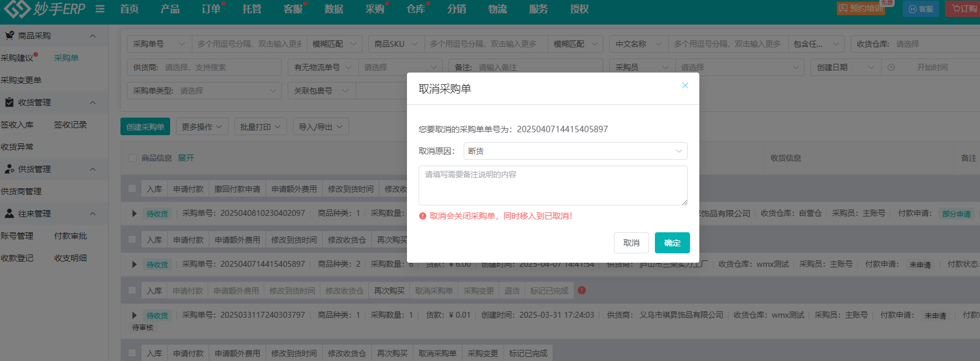980x361 pixels.
Task: Close the 取消采购单 dialog with X
Action: pos(685,85)
